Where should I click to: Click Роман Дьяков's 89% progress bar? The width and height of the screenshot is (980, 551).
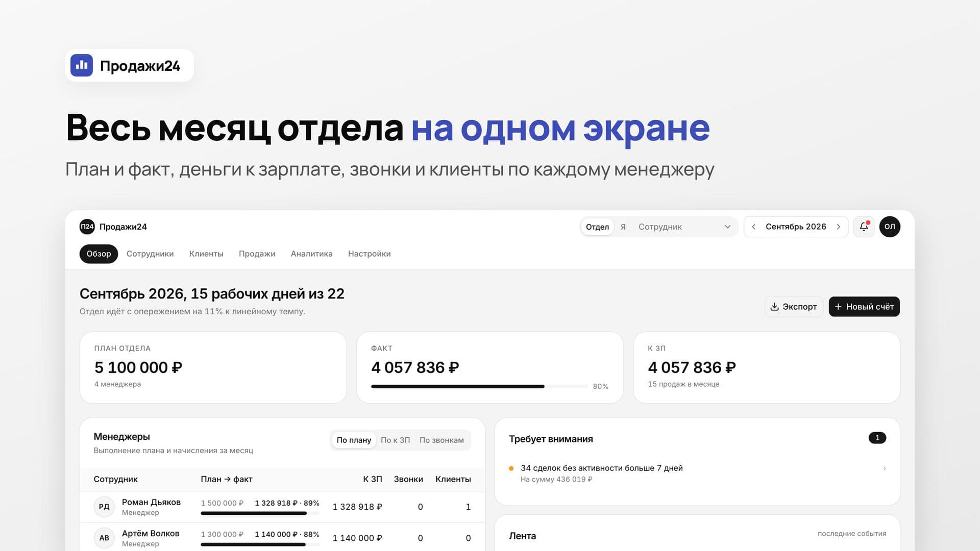[x=260, y=513]
